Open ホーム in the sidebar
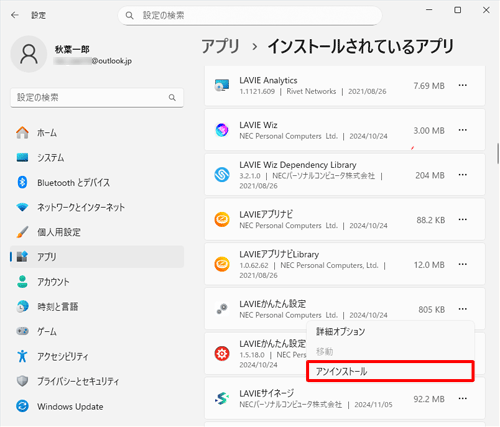 (97, 133)
